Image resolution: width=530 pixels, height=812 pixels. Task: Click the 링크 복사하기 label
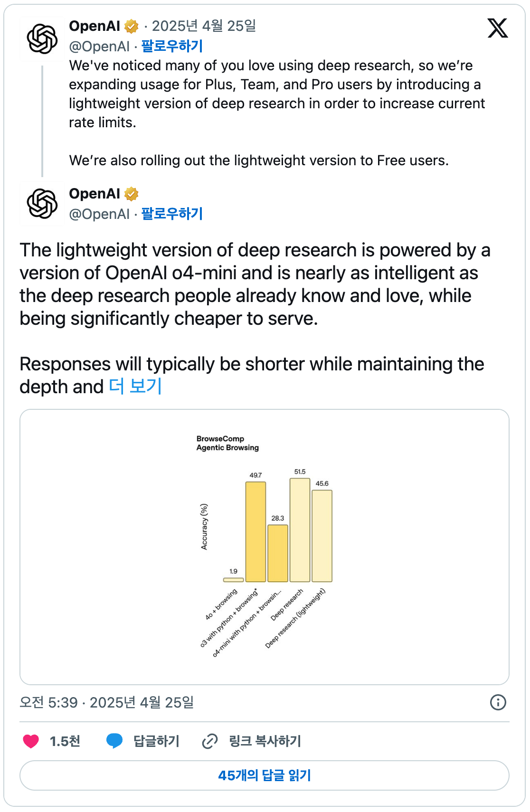(x=265, y=741)
